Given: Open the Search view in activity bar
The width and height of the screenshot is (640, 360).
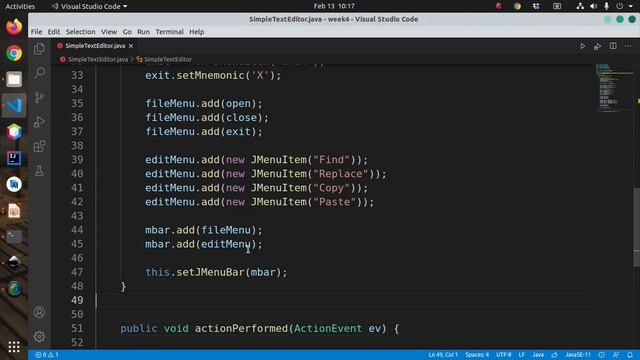Looking at the screenshot, I should [39, 73].
